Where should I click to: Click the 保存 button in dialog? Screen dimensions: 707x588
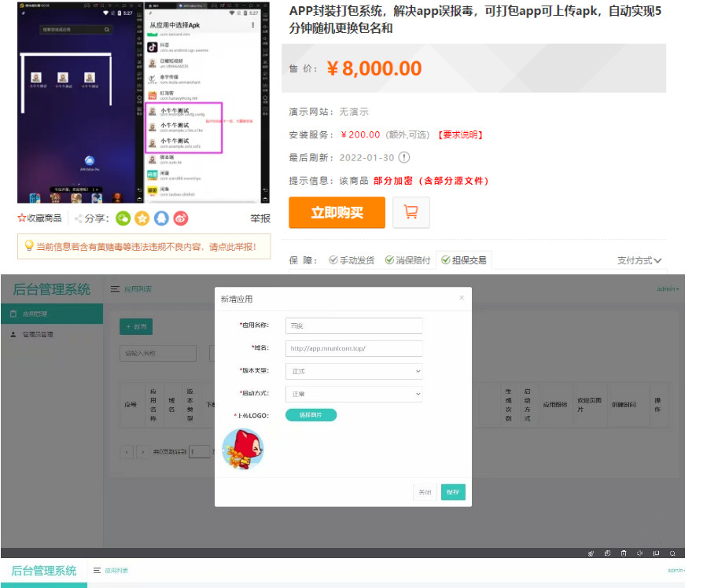tap(453, 492)
